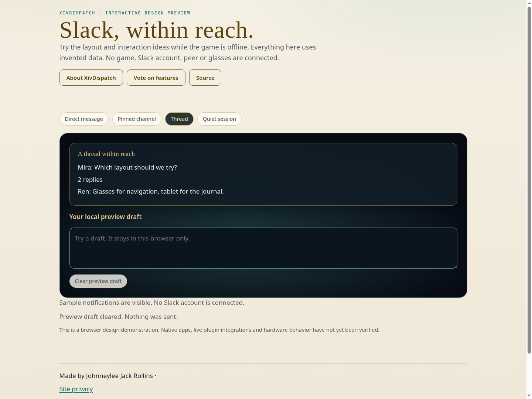The width and height of the screenshot is (532, 399).
Task: Click the "Slack, within reach." heading
Action: click(157, 30)
